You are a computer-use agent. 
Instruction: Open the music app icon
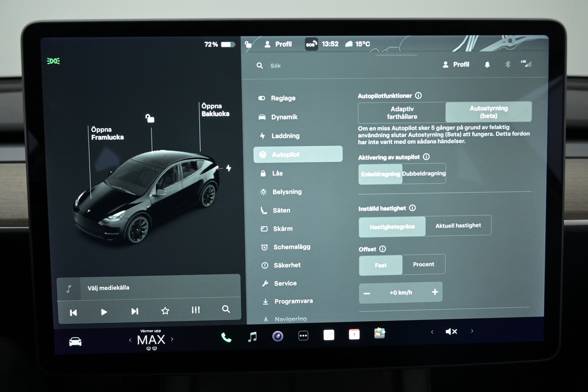[x=252, y=337]
